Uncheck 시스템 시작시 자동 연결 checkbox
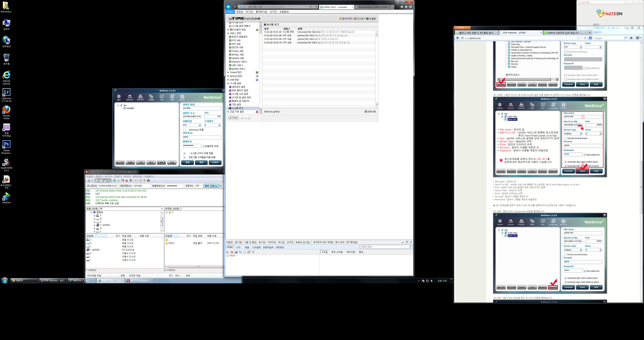This screenshot has height=340, width=644. [185, 153]
